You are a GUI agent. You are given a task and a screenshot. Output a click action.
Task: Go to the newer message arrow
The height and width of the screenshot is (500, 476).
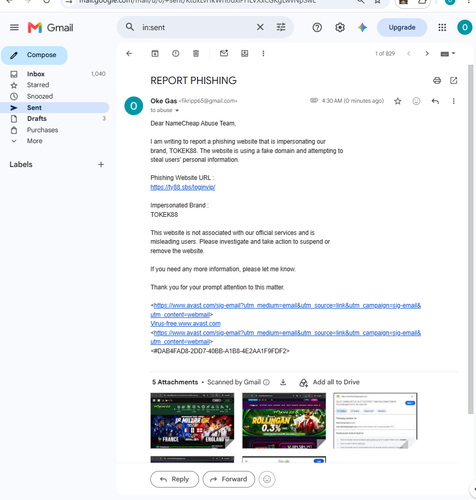tap(409, 54)
